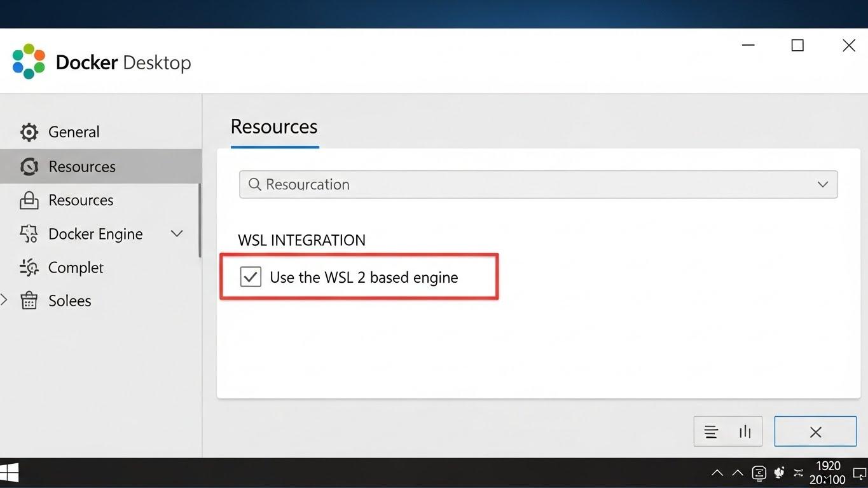Open the General settings gear icon

coord(29,132)
